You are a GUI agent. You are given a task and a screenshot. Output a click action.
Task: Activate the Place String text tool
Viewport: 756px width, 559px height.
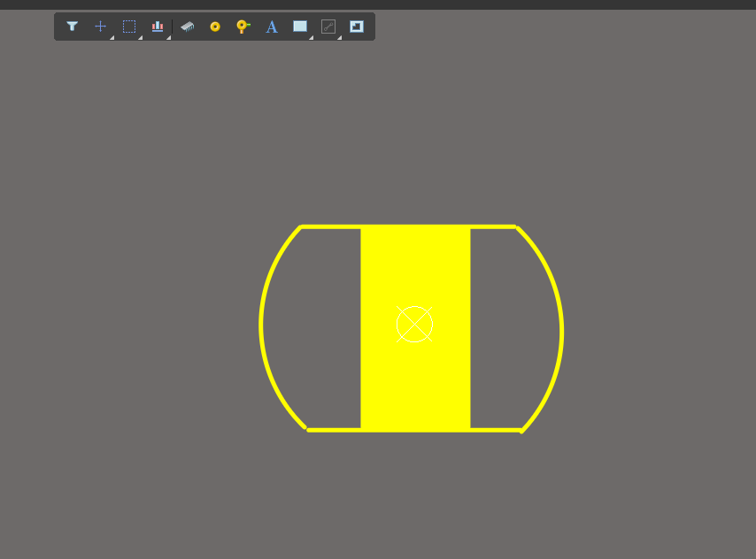(x=272, y=27)
